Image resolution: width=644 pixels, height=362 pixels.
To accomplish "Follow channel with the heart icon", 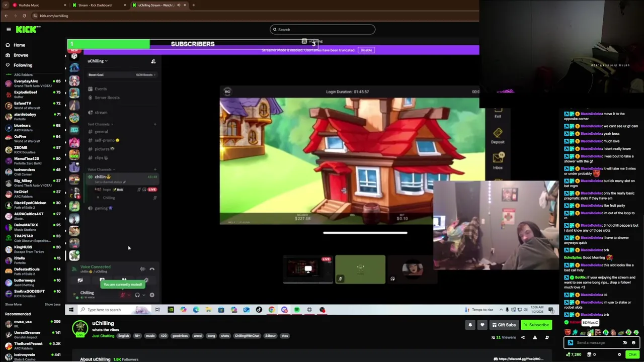I will pyautogui.click(x=482, y=325).
